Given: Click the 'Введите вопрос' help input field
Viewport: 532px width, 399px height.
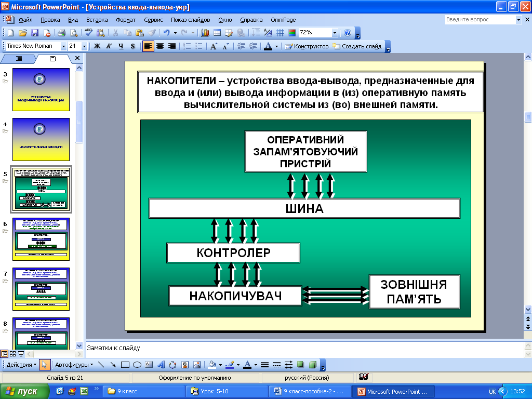Looking at the screenshot, I should click(x=480, y=20).
